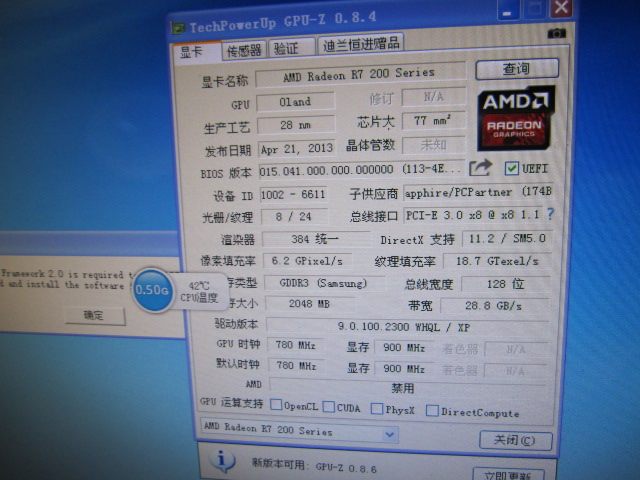Click the 新版本可用: GPU-Z 0.8.6 notice
Screen dimensions: 640x480
pos(314,465)
